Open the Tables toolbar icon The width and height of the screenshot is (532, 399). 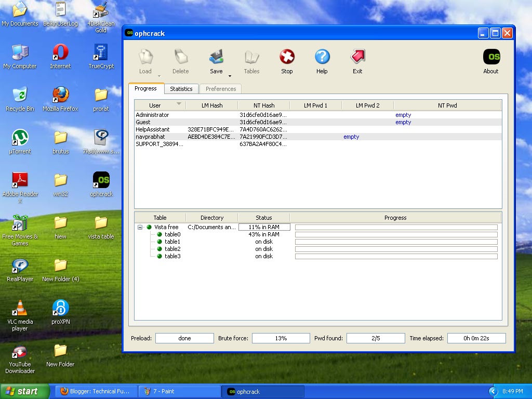251,61
